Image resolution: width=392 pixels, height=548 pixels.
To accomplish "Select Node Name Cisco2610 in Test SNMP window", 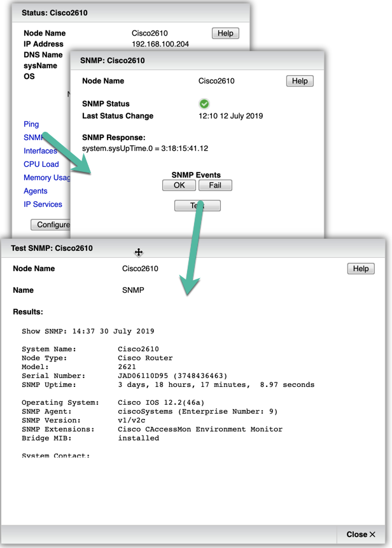I will (140, 269).
